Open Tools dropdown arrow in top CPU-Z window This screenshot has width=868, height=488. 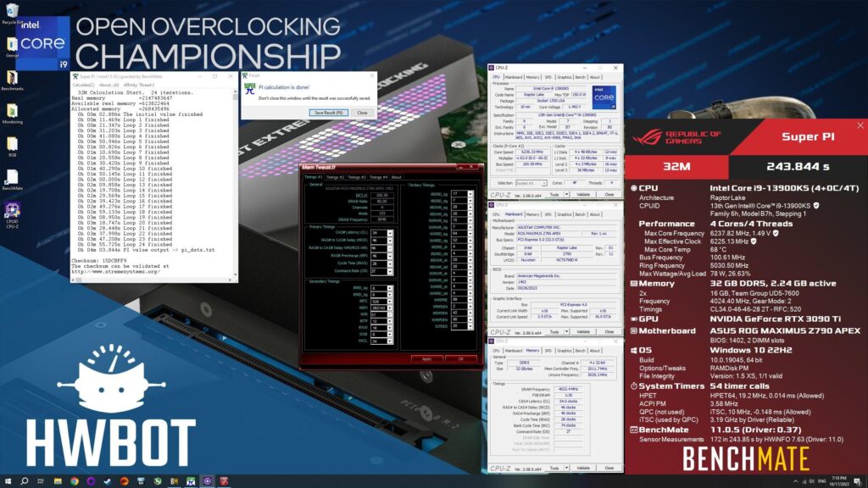[x=567, y=195]
